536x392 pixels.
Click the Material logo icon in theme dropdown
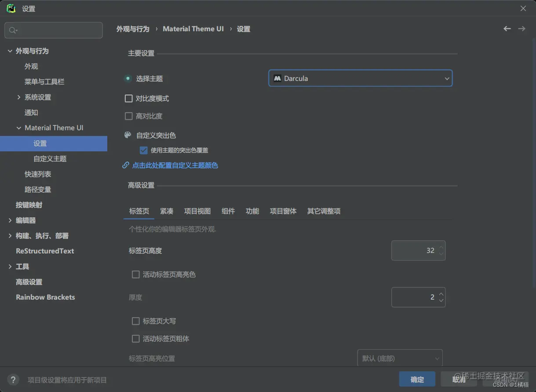(277, 78)
